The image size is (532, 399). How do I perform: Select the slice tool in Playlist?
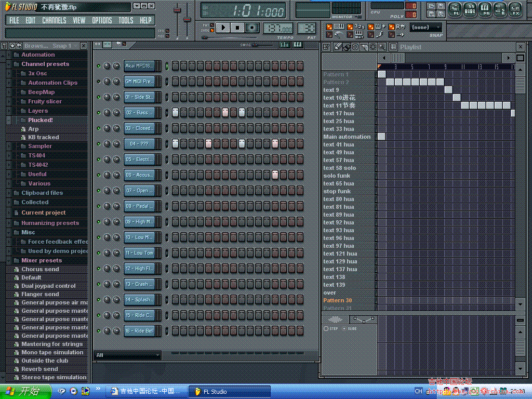click(364, 47)
